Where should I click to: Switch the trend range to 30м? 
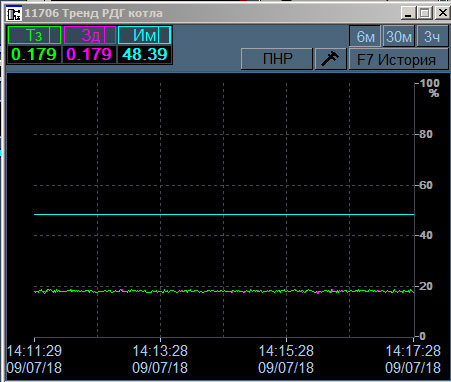pyautogui.click(x=398, y=36)
